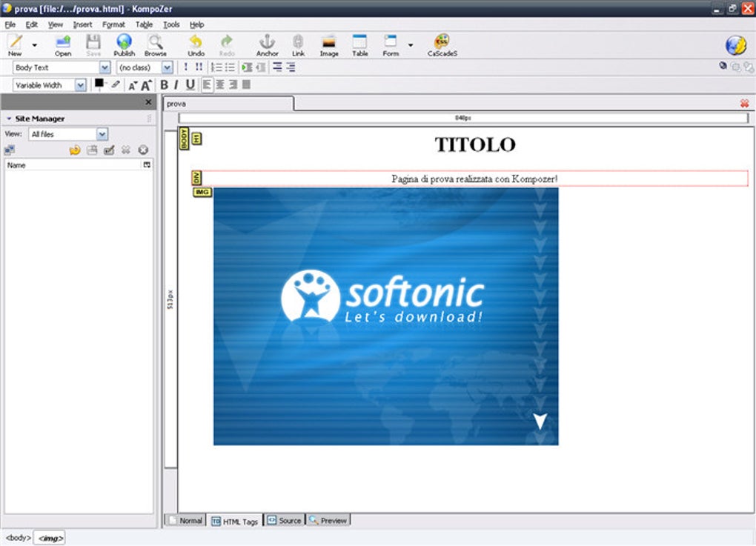Screen dimensions: 756x546
Task: Undo the last action
Action: click(x=196, y=45)
